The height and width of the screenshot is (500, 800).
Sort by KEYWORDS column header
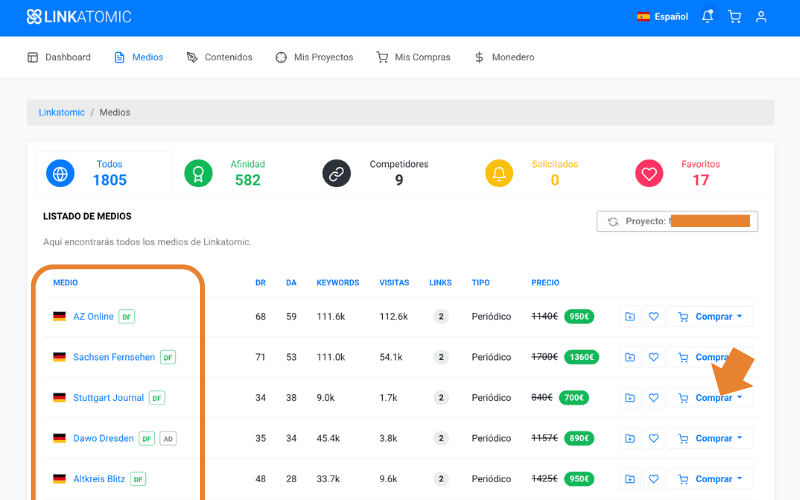click(x=338, y=283)
